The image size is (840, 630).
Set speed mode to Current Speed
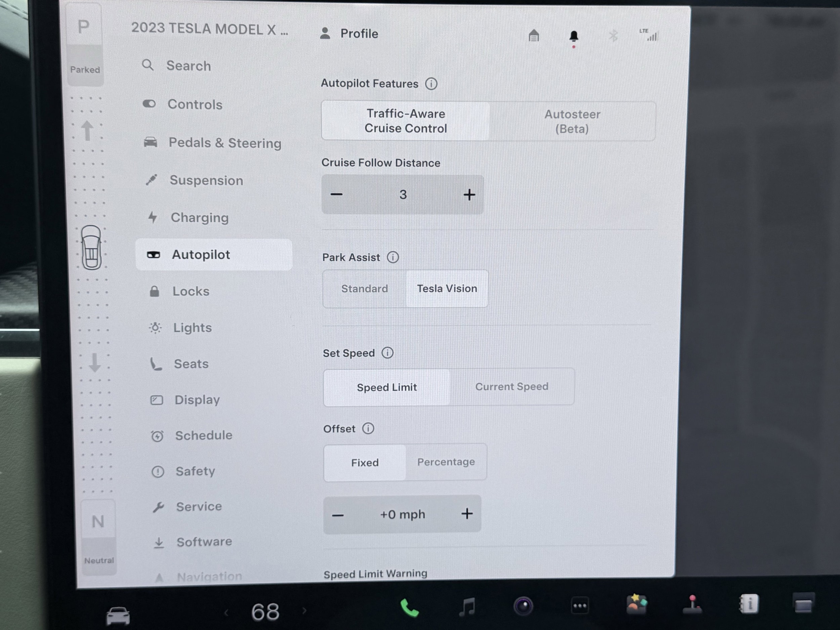point(511,387)
